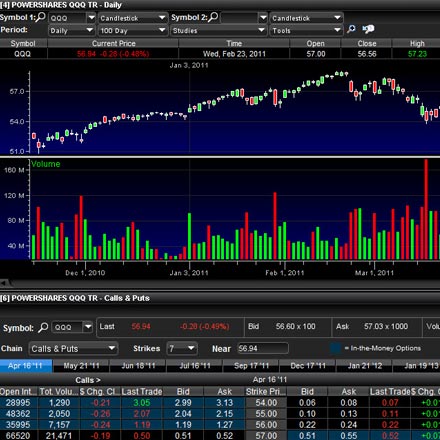Open the Strikes count dropdown showing 7
Screen dimensions: 440x440
click(182, 349)
